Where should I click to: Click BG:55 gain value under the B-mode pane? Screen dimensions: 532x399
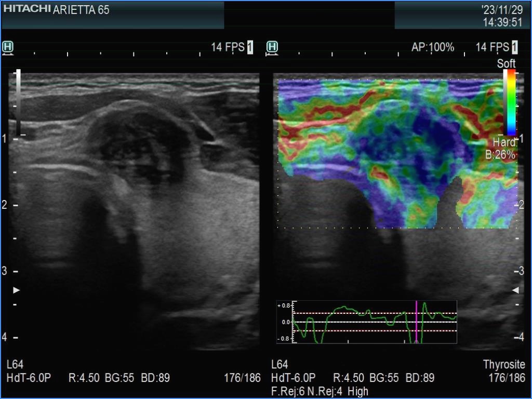[119, 378]
